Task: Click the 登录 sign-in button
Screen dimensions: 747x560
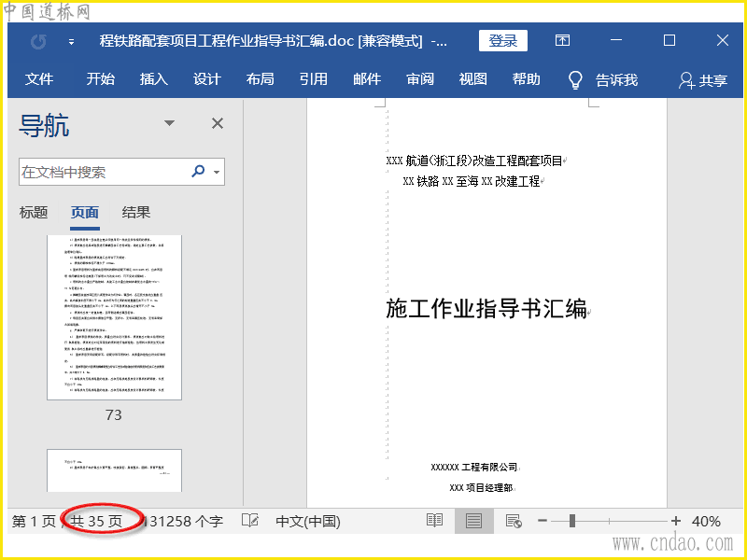Action: point(503,40)
